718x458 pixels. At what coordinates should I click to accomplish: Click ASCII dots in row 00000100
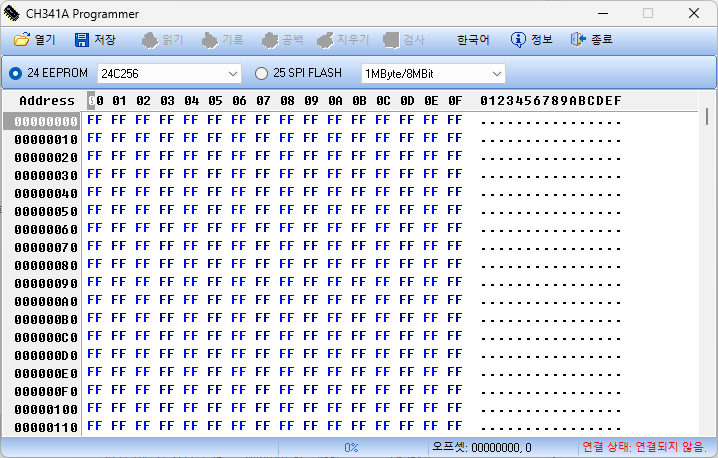point(551,409)
